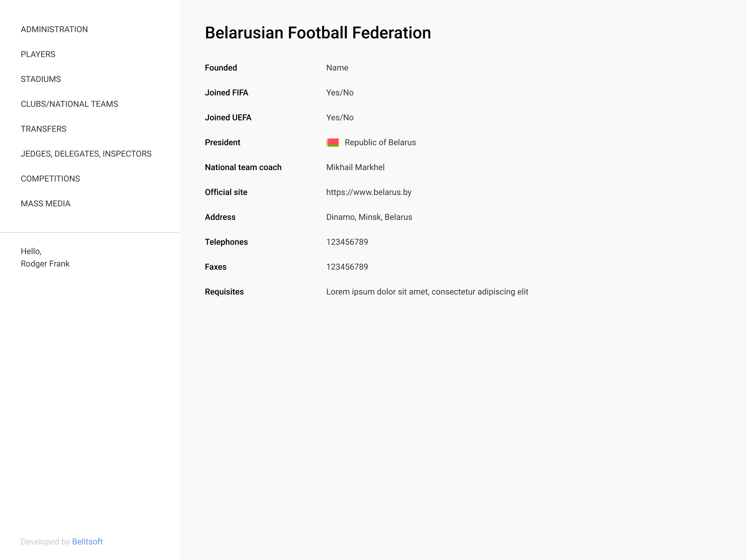
Task: Open the COMPETITIONS page
Action: (50, 179)
